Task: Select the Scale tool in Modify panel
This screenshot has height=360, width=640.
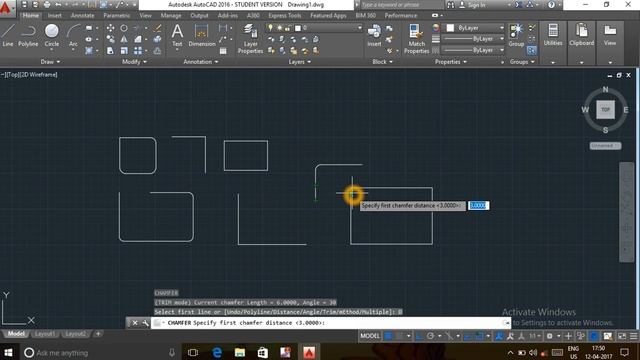Action: pyautogui.click(x=124, y=51)
